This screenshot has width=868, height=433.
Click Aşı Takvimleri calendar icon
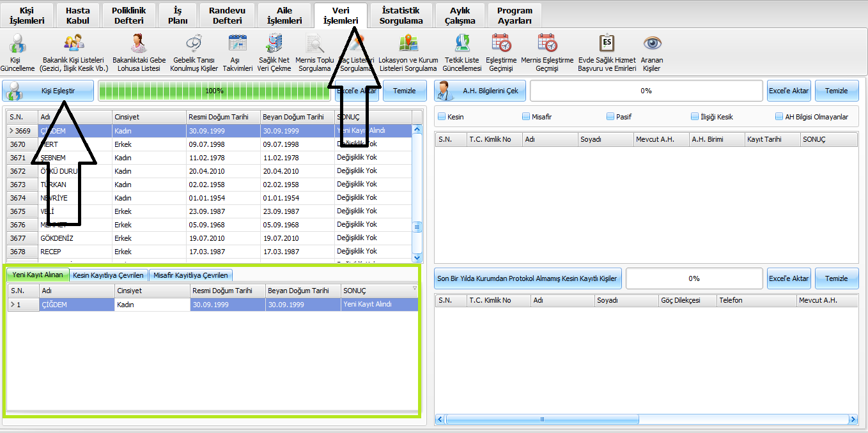pos(237,44)
